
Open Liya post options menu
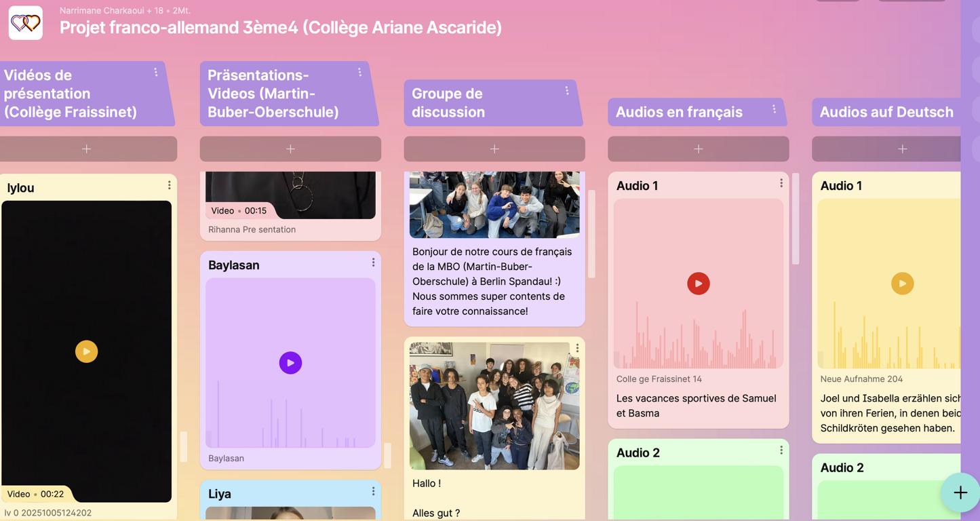point(373,491)
